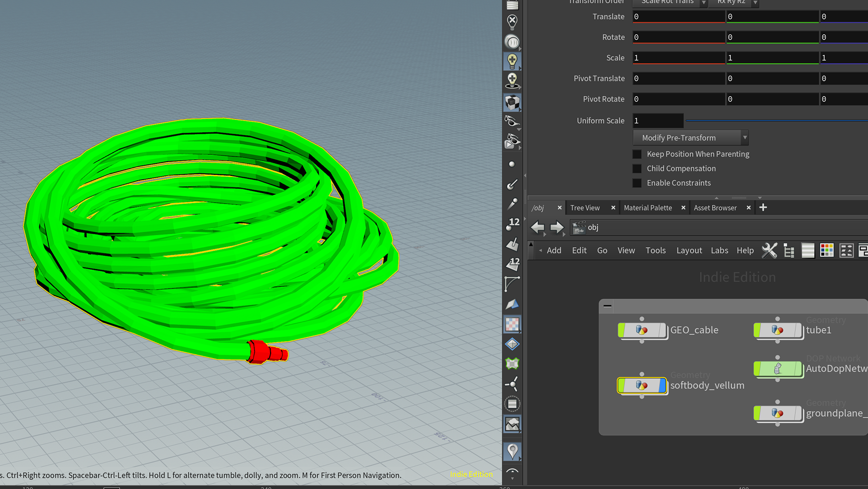Click the green-outlined grid reference icon
868x489 pixels.
point(512,364)
